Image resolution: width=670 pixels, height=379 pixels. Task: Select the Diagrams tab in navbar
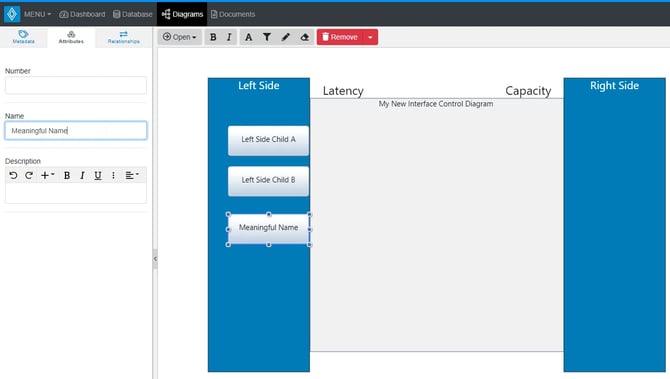coord(182,14)
